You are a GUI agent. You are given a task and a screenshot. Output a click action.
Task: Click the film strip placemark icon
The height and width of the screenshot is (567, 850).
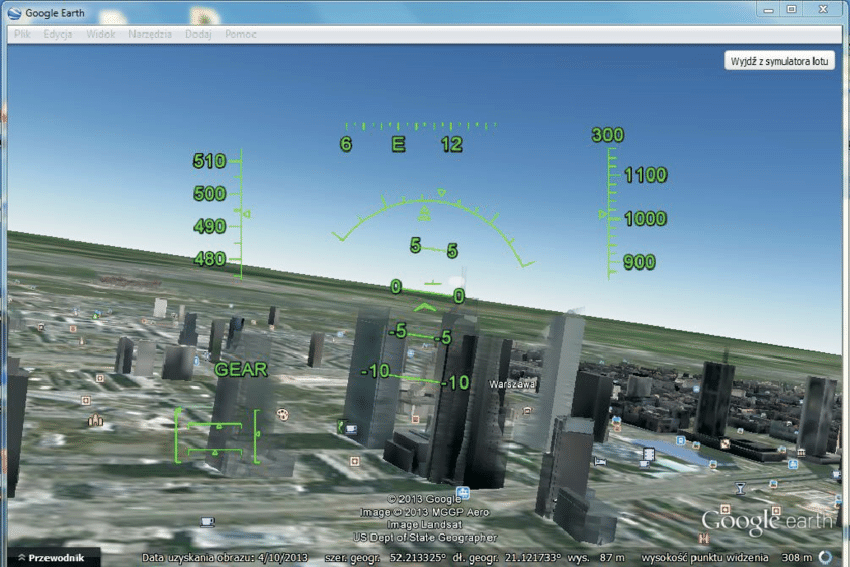650,454
